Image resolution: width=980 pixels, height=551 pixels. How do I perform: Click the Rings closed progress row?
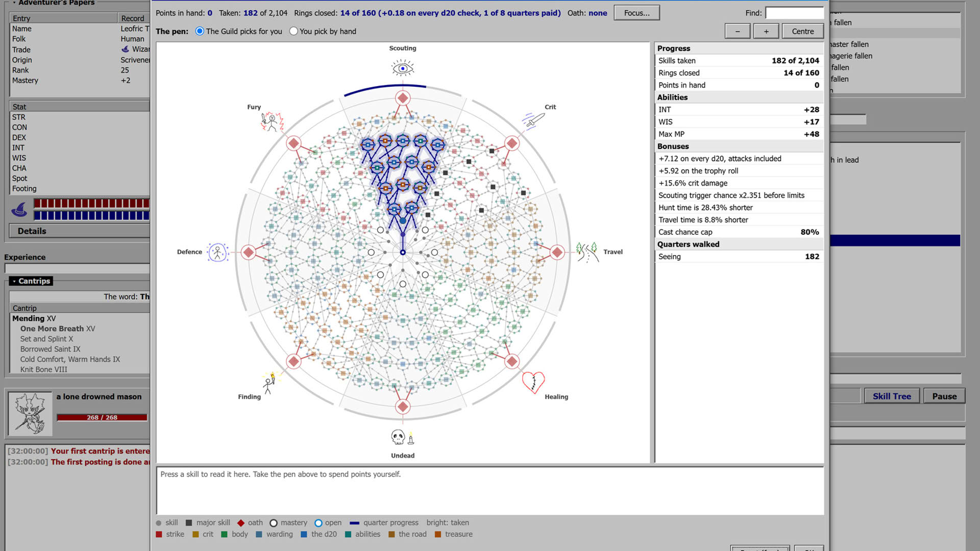739,73
